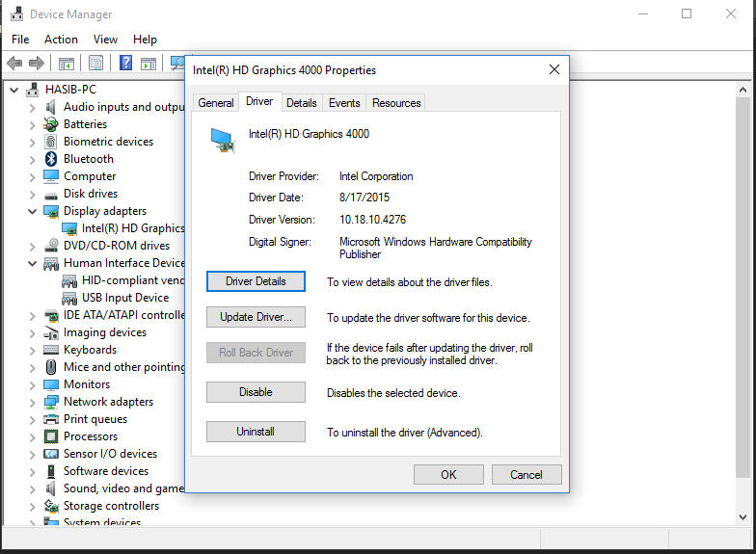Click the Batteries icon
This screenshot has width=756, height=554.
click(x=50, y=124)
